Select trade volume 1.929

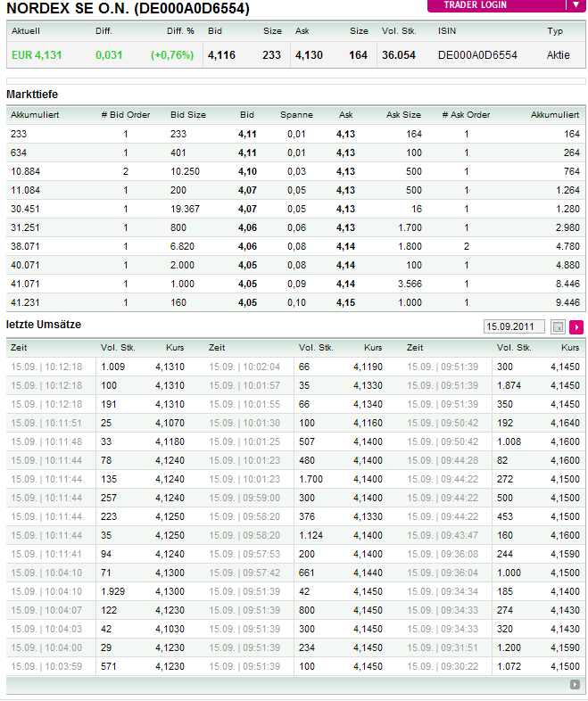click(113, 592)
